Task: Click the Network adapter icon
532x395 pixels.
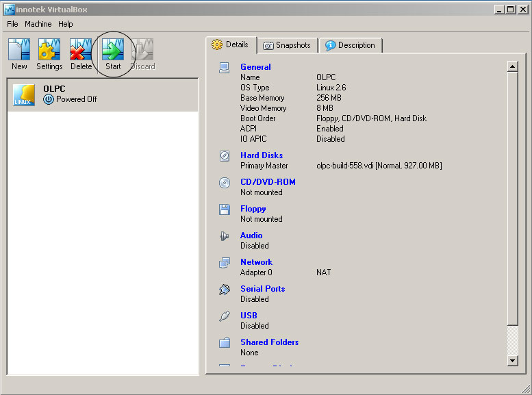Action: 225,263
